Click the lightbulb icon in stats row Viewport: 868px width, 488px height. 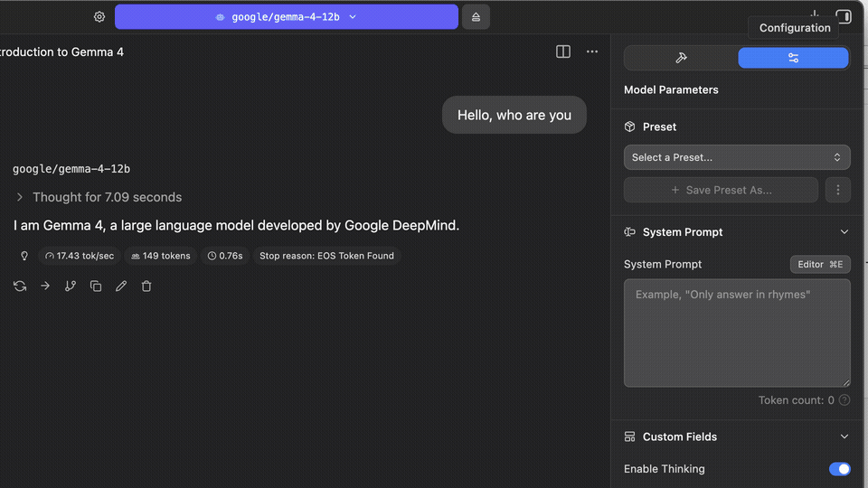point(24,256)
